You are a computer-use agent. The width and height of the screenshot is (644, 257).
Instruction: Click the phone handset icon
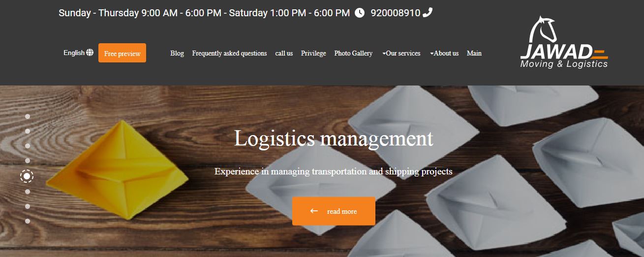[428, 12]
